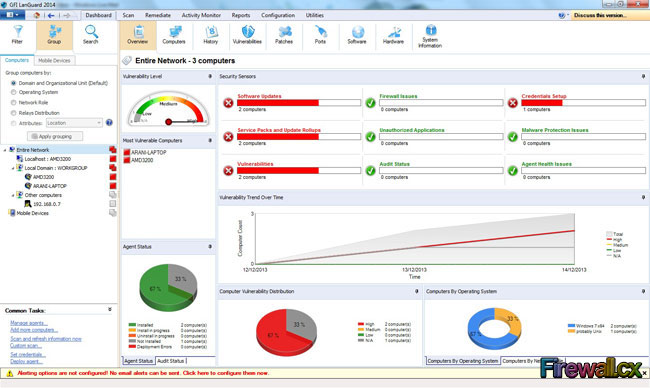The image size is (650, 388).
Task: Select Localhost AMD3200 in the tree
Action: click(x=48, y=159)
